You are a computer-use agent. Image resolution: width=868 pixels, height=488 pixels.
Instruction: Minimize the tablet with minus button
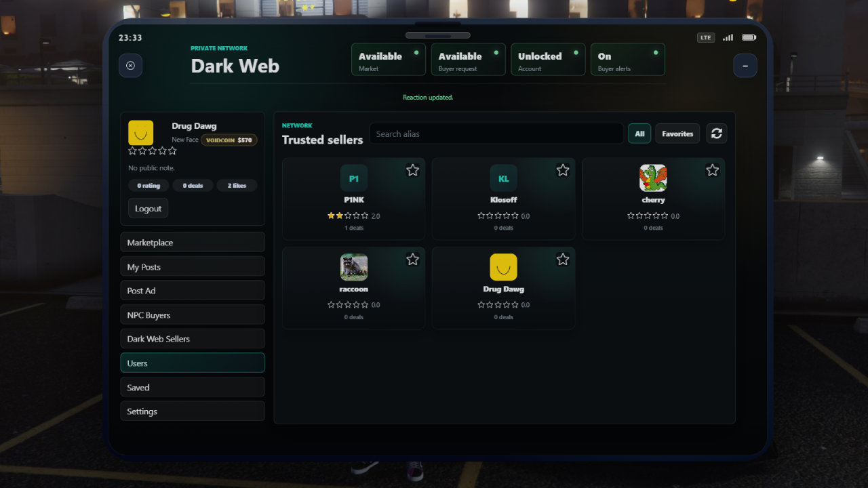[x=745, y=66]
